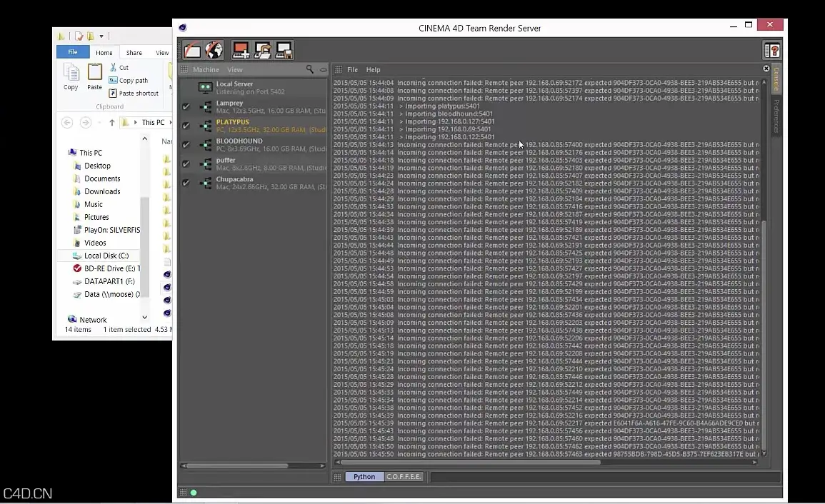Open the Machine menu
The height and width of the screenshot is (504, 825).
206,69
